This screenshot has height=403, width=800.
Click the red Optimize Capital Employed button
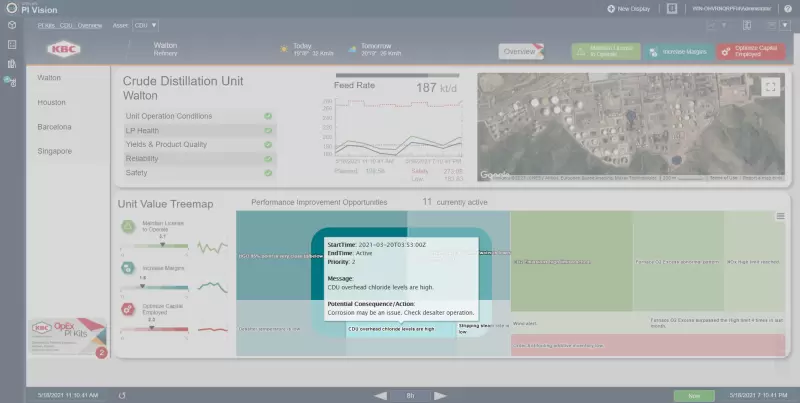point(751,52)
